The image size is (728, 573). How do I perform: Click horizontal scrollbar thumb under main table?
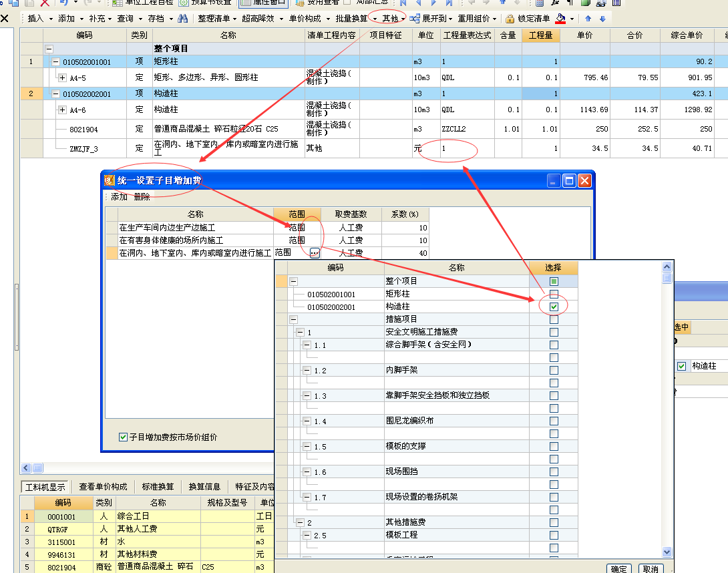[38, 468]
